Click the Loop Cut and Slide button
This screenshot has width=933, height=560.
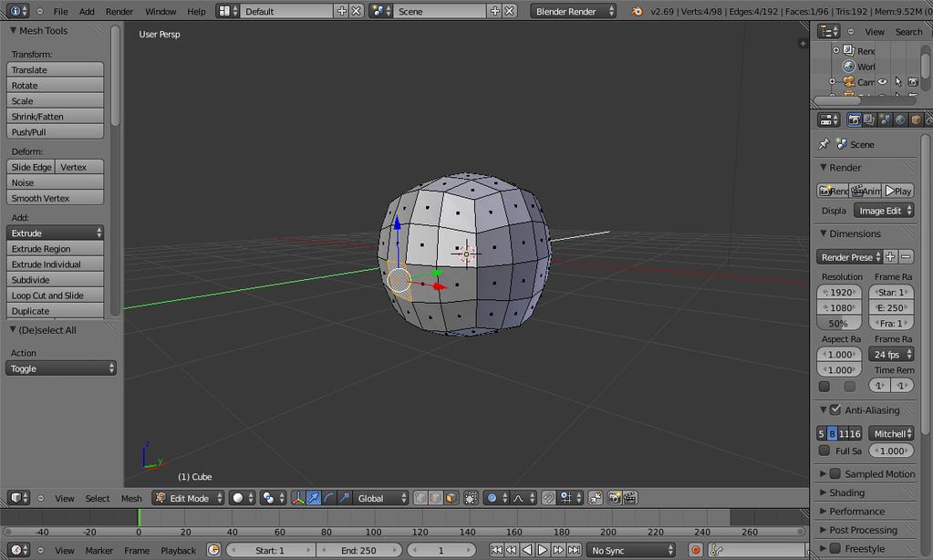[x=56, y=295]
